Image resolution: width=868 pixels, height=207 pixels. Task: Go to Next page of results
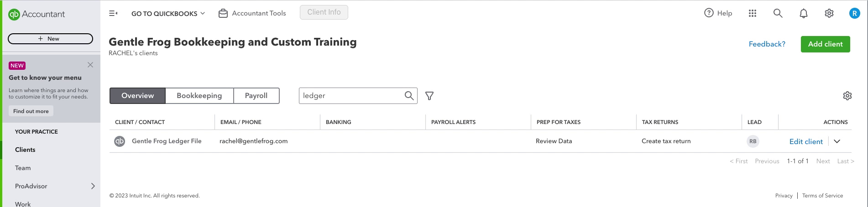(x=823, y=161)
